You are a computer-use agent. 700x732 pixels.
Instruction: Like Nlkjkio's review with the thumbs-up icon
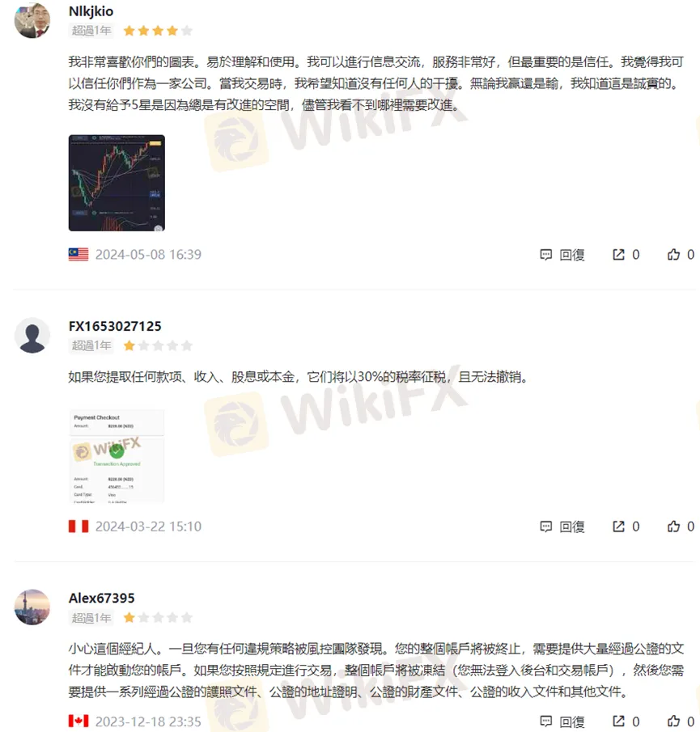tap(673, 255)
